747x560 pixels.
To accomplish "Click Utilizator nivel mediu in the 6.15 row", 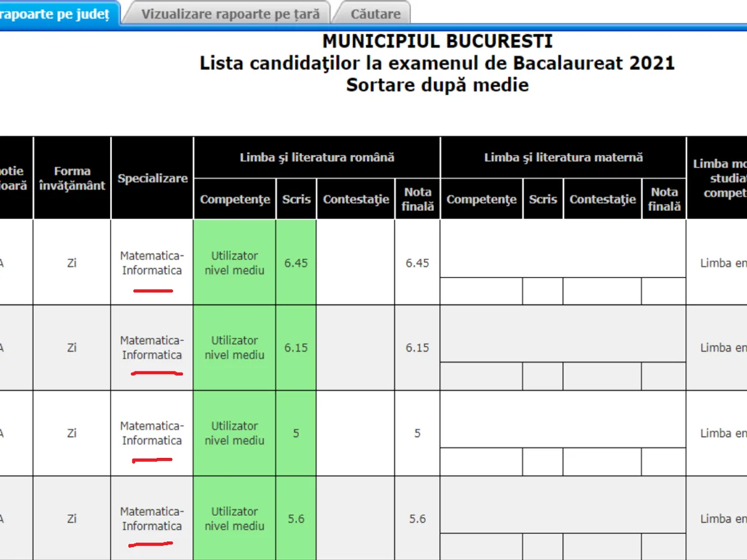I will pos(235,348).
